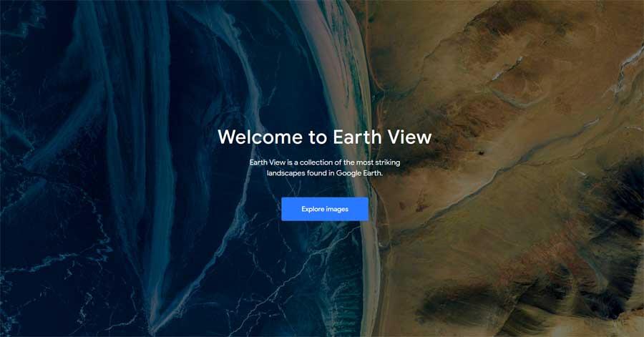644x337 pixels.
Task: Click the small dark spot on the desert
Action: (x=479, y=152)
